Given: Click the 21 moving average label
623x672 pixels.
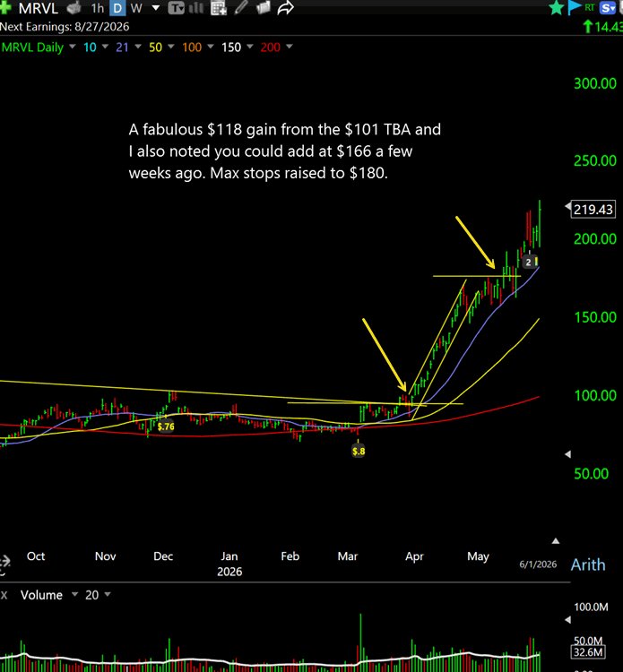Looking at the screenshot, I should tap(122, 47).
